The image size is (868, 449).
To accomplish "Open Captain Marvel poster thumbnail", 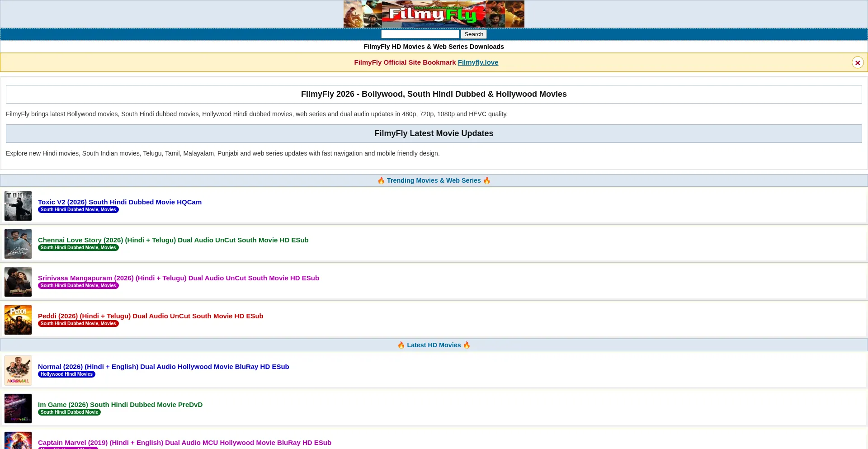I will pyautogui.click(x=18, y=440).
